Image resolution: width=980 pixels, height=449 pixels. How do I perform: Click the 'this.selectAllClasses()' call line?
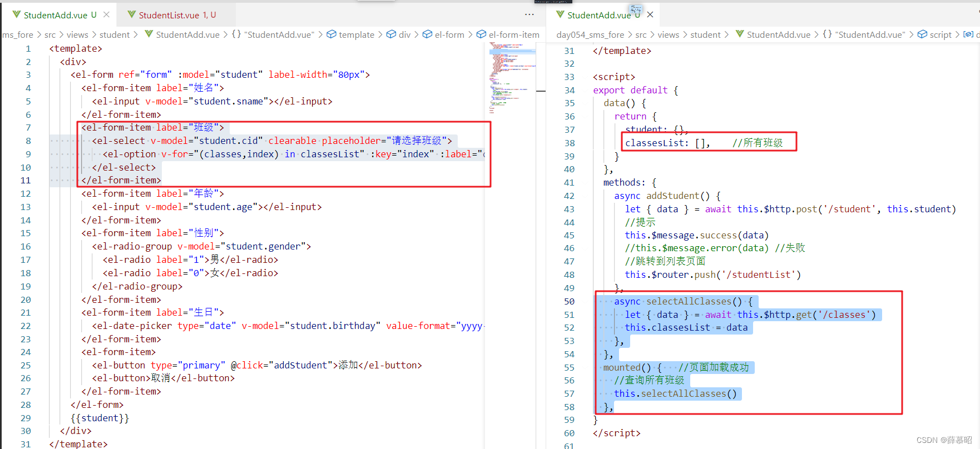tap(675, 393)
